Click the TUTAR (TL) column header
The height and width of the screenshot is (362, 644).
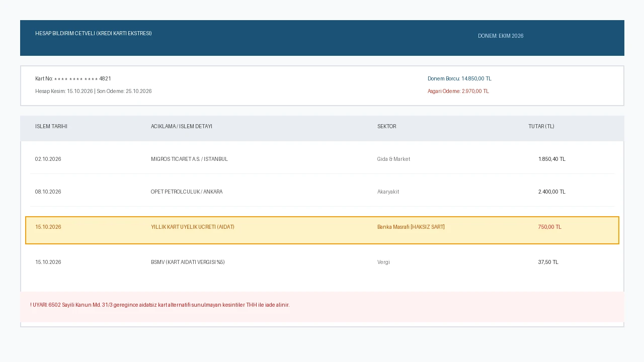click(541, 127)
